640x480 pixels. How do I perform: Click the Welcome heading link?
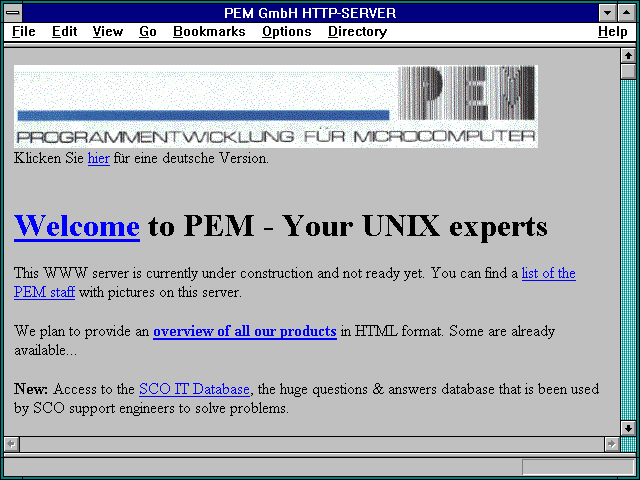[x=77, y=226]
